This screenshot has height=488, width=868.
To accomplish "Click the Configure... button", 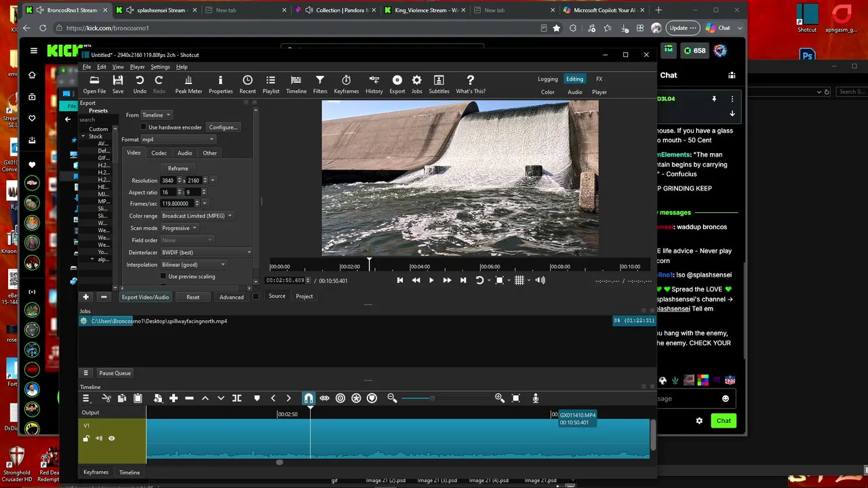I will click(223, 127).
